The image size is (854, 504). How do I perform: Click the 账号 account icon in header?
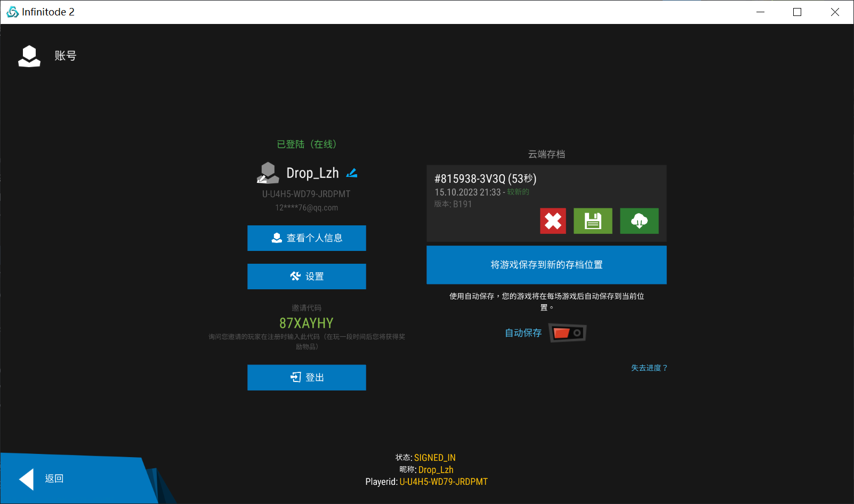[x=29, y=56]
